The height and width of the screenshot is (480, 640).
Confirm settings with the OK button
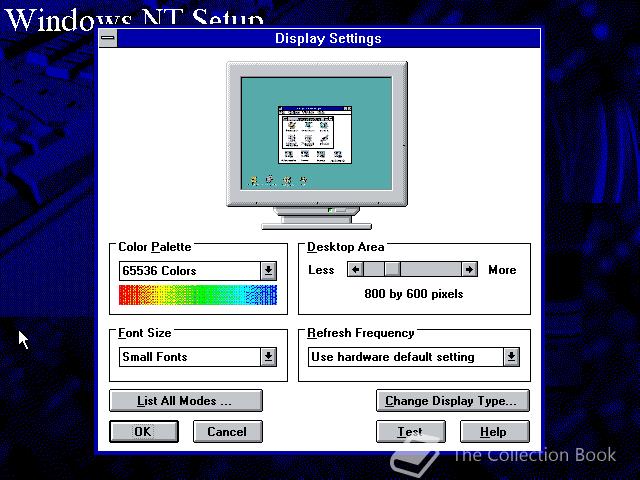pos(144,431)
